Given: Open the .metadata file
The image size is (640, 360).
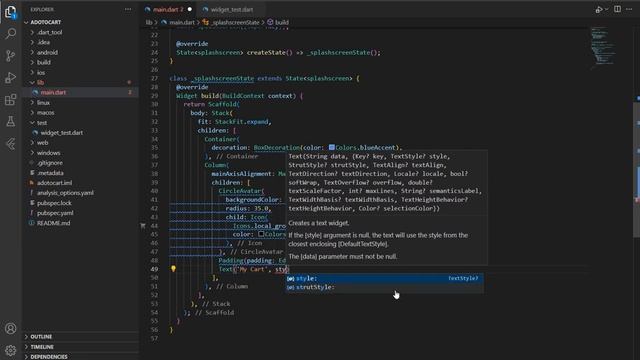Looking at the screenshot, I should pyautogui.click(x=50, y=173).
